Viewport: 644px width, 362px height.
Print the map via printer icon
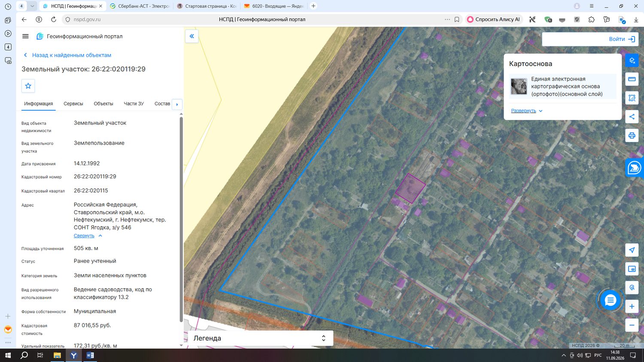tap(632, 136)
